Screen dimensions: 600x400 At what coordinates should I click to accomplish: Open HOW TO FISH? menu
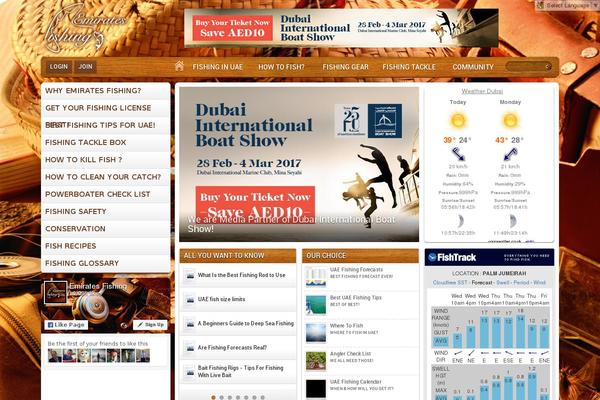pos(281,67)
